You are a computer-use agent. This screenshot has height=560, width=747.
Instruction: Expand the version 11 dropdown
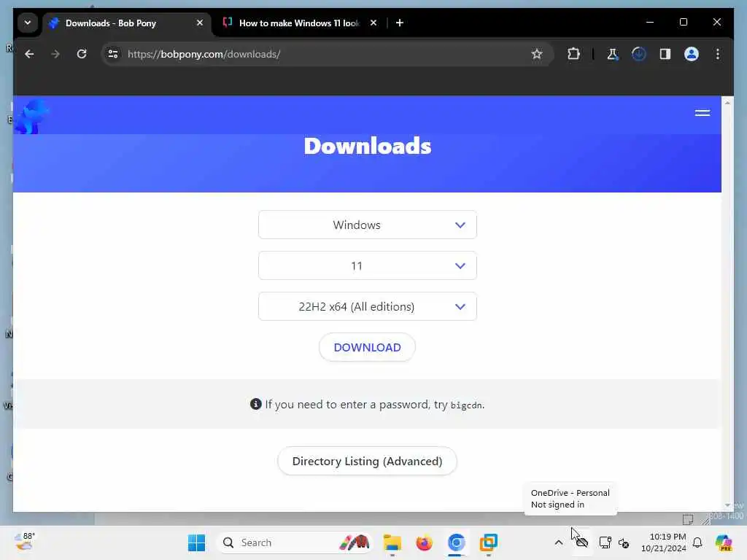click(x=368, y=265)
